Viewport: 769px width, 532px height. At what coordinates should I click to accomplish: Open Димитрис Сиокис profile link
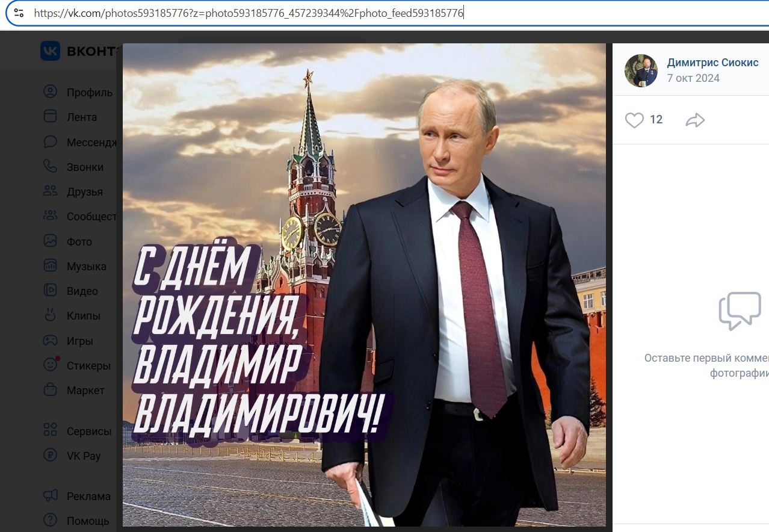pos(712,63)
